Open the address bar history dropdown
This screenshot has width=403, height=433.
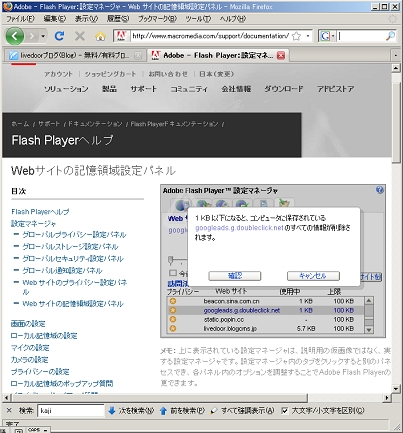[308, 36]
